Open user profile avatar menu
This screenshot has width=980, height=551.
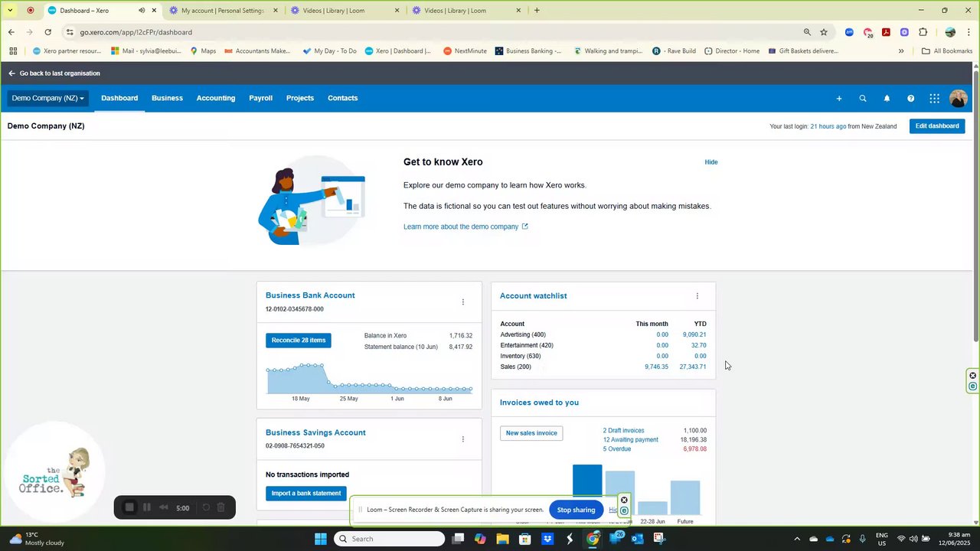tap(958, 98)
